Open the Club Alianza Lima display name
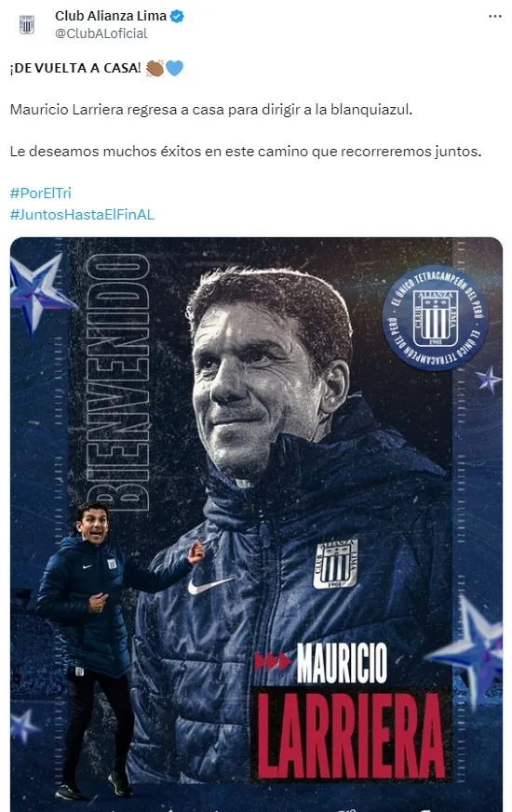512x812 pixels. pyautogui.click(x=111, y=17)
